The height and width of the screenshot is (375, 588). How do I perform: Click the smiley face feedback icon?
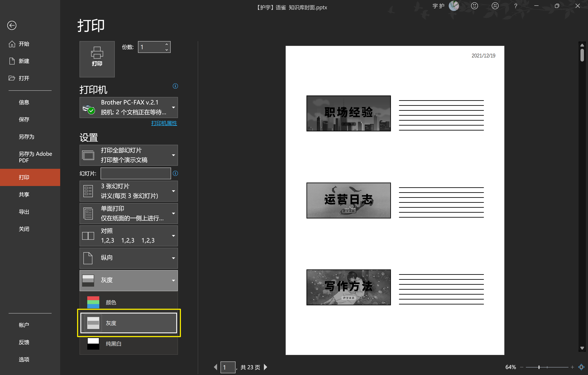click(474, 6)
